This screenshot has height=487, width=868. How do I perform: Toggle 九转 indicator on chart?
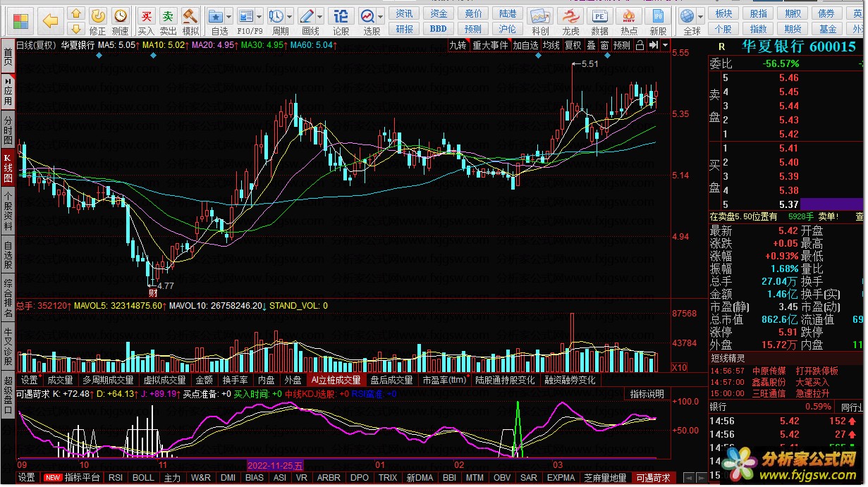458,45
